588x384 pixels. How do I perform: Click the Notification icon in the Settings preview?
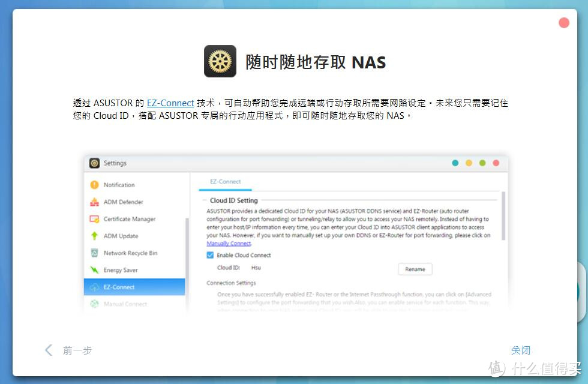click(95, 185)
